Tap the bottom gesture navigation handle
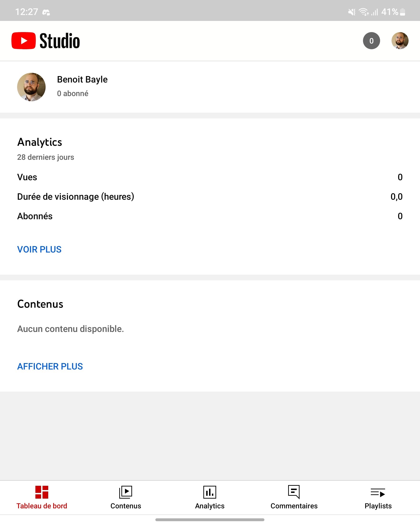 click(x=210, y=520)
